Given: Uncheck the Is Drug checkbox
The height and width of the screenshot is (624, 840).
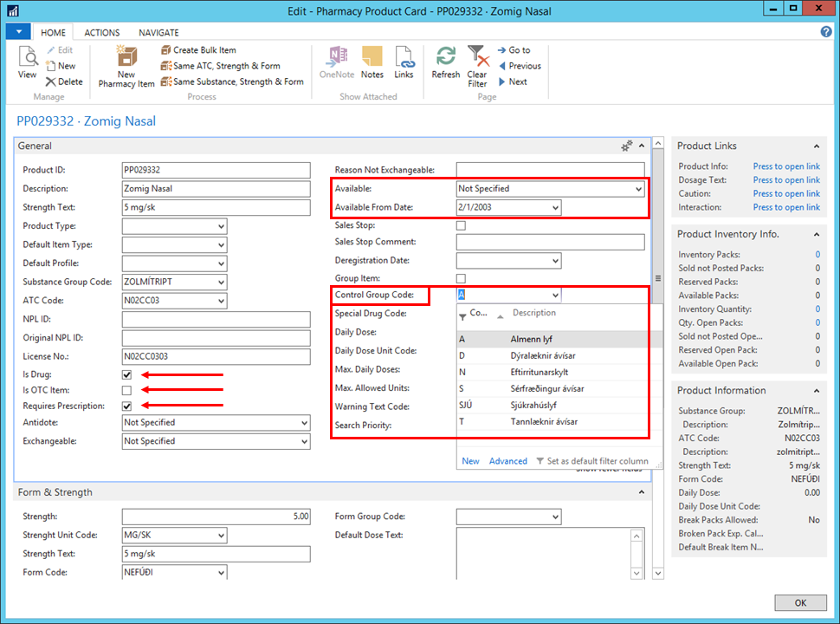Looking at the screenshot, I should (127, 375).
